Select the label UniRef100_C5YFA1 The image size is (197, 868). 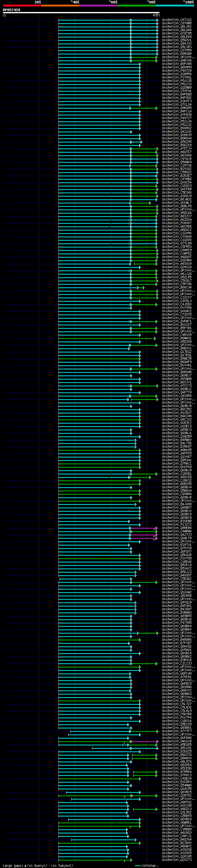pos(176,91)
